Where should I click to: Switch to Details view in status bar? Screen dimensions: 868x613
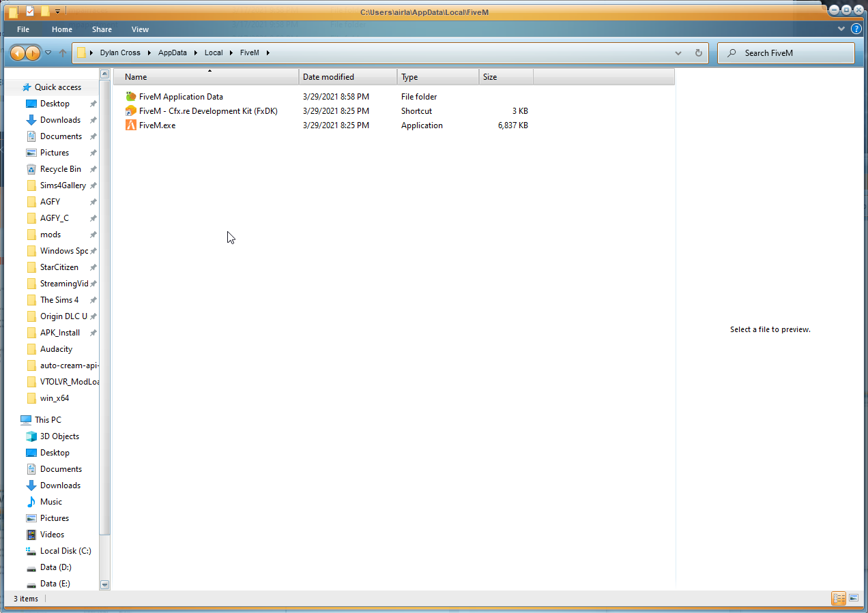point(839,599)
